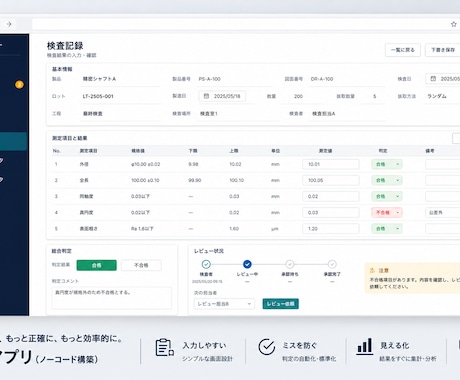Open the 不合格 judgment dropdown in row 4
Image resolution: width=460 pixels, height=380 pixels.
coord(387,212)
